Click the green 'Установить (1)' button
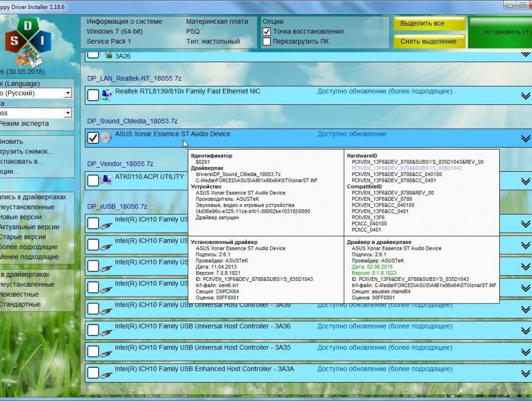The width and height of the screenshot is (532, 401). (500, 32)
